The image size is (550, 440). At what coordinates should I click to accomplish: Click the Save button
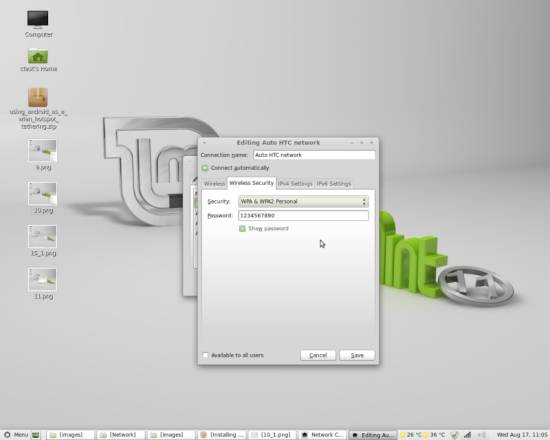point(357,355)
